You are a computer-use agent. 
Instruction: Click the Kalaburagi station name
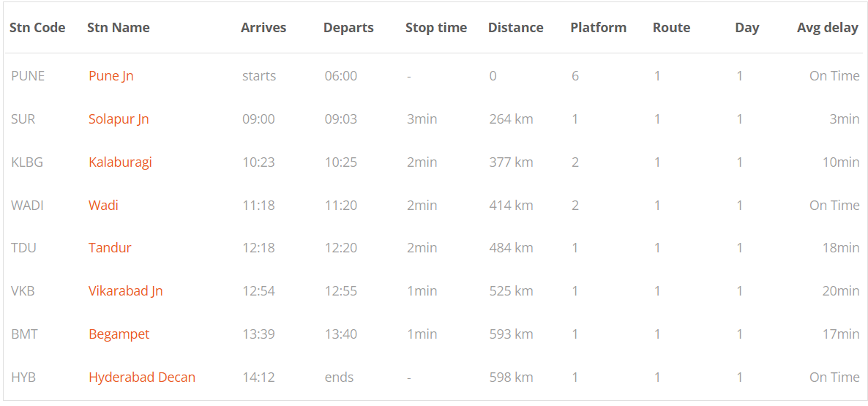click(x=120, y=162)
